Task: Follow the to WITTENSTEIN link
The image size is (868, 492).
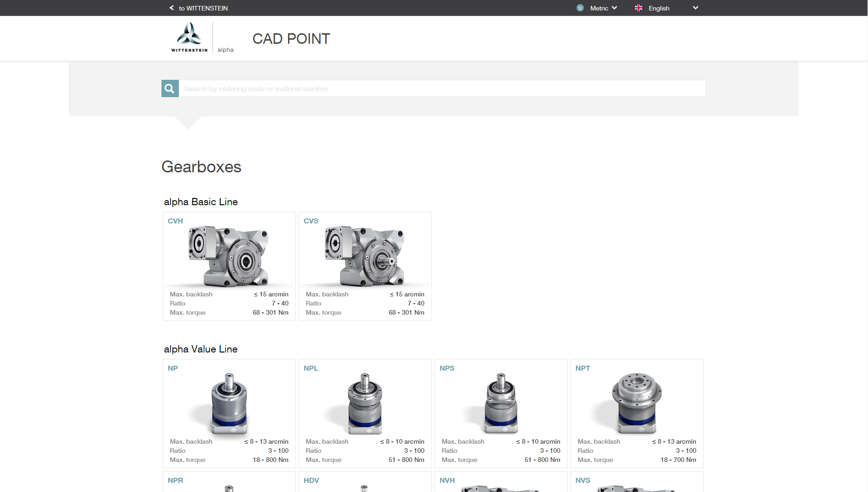Action: pyautogui.click(x=203, y=8)
